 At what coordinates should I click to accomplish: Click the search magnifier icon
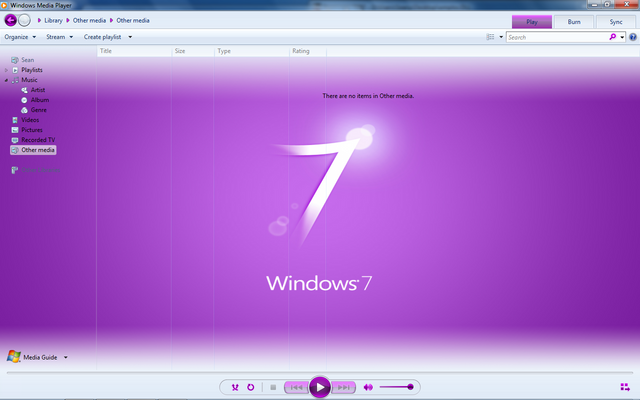pos(612,37)
